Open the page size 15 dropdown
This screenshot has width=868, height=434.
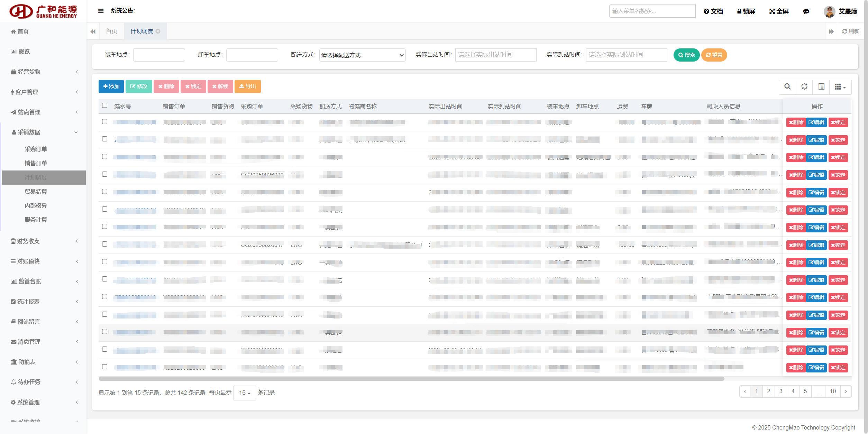(x=245, y=393)
